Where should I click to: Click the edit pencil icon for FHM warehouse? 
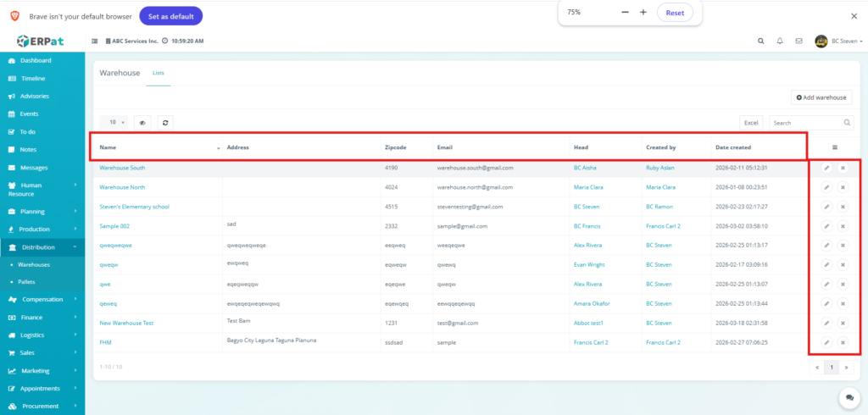coord(826,342)
